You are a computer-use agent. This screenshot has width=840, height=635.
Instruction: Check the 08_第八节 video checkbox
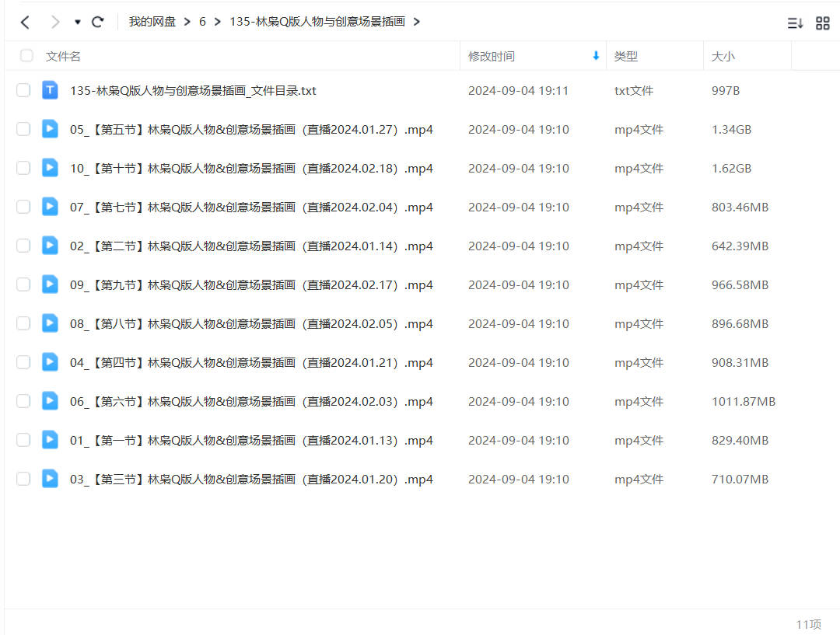(x=23, y=323)
